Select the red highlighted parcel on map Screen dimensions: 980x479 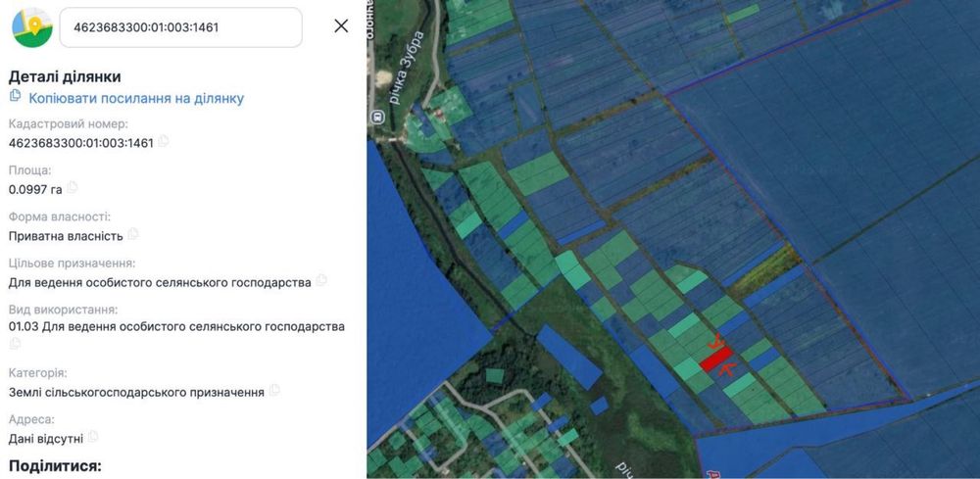point(716,359)
